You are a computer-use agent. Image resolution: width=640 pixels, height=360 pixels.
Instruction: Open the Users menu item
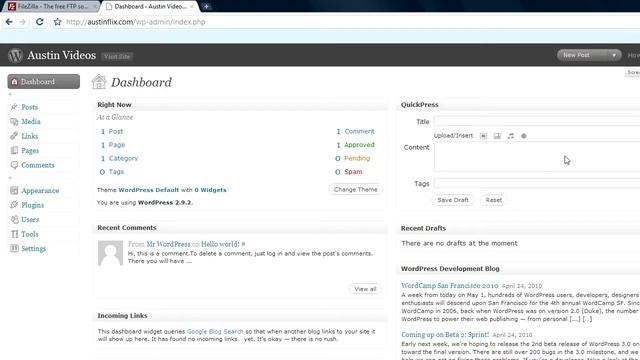tap(30, 220)
